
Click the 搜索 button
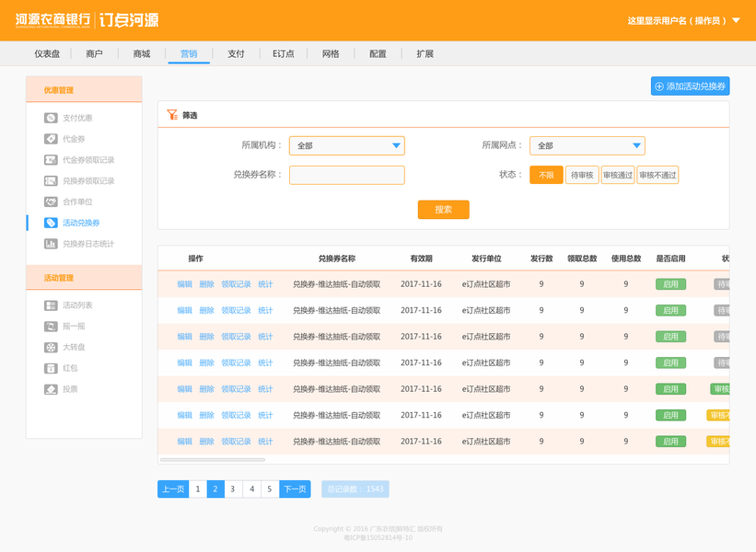[x=444, y=210]
